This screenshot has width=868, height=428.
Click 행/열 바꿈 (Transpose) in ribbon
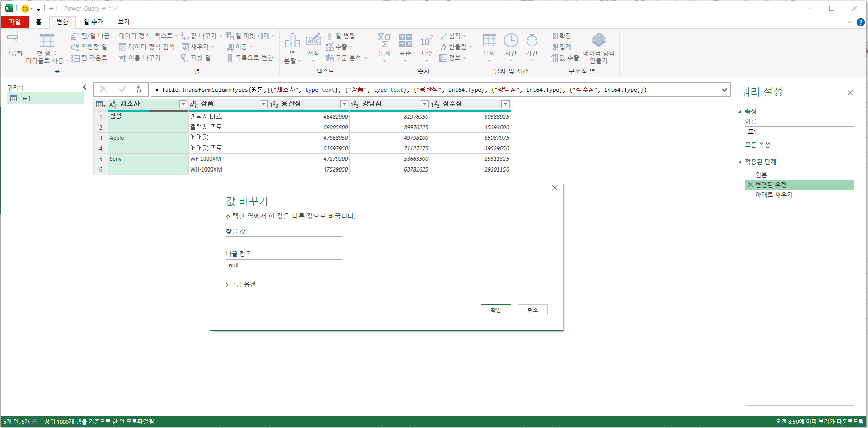90,36
